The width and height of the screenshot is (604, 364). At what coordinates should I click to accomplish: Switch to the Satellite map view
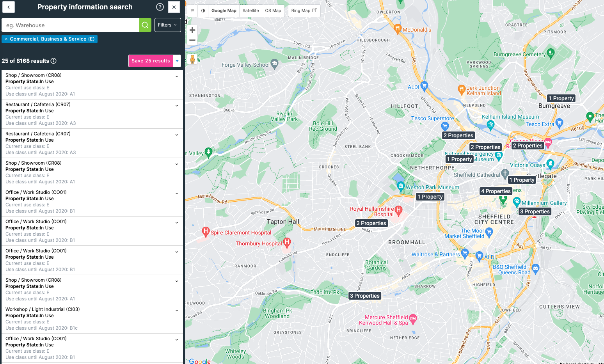pos(250,11)
